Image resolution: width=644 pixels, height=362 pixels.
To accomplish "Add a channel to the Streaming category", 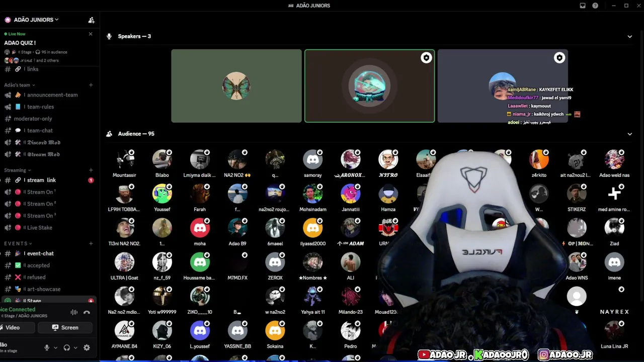I will tap(91, 170).
